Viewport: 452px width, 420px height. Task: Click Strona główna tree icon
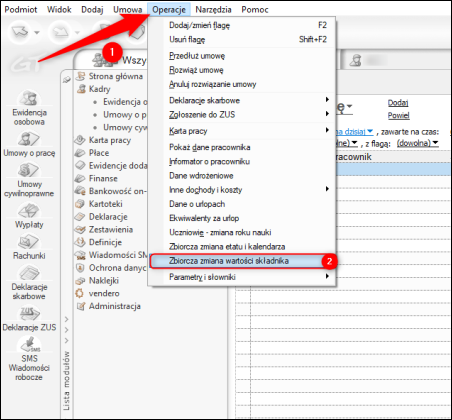pos(80,76)
